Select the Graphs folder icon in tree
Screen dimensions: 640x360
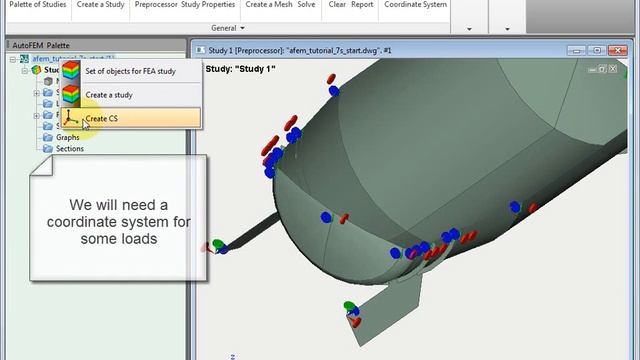[48, 137]
